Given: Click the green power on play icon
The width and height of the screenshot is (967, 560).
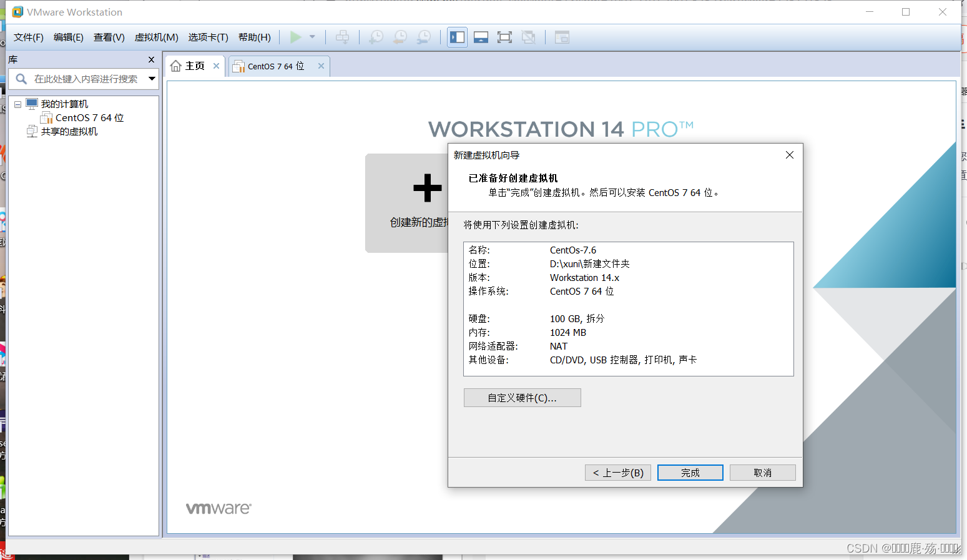Looking at the screenshot, I should [x=296, y=37].
